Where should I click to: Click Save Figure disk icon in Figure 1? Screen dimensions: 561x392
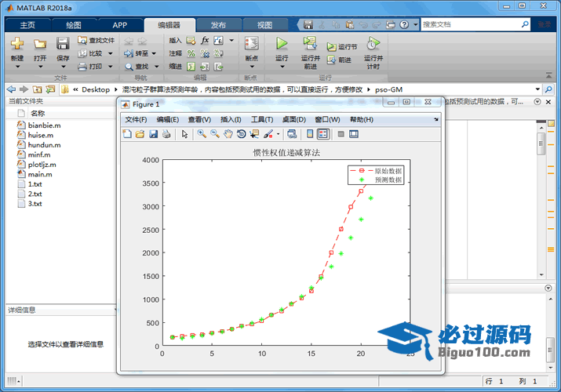click(153, 134)
